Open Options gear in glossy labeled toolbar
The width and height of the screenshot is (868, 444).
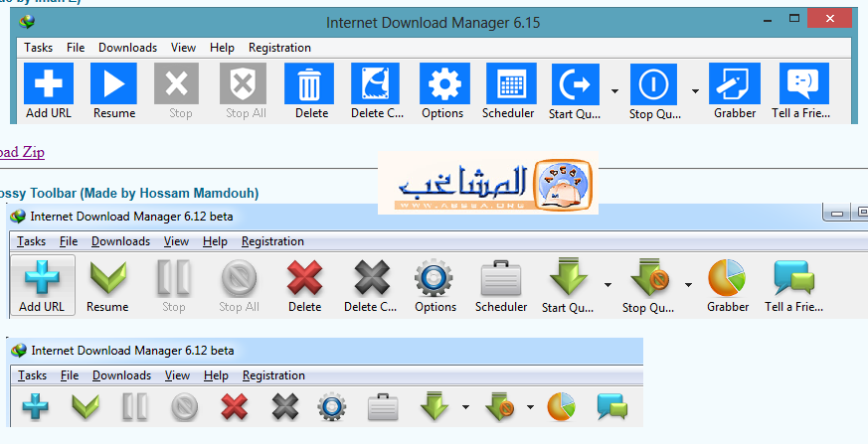click(x=434, y=277)
